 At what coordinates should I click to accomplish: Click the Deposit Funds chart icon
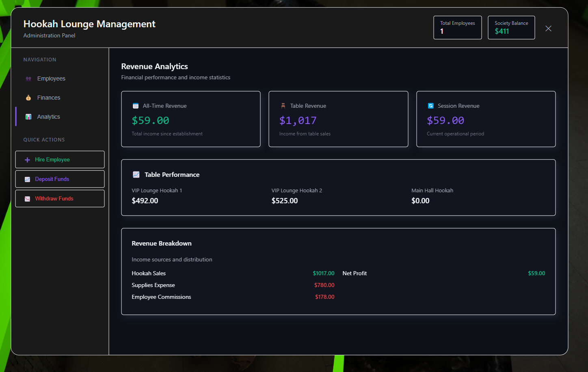[27, 179]
